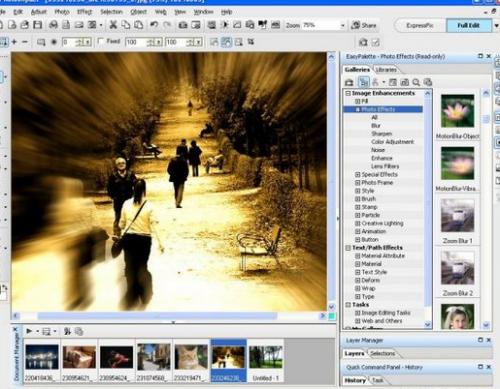Screen dimensions: 500x389
Task: Click the image vertical scroll up arrow
Action: pos(331,57)
